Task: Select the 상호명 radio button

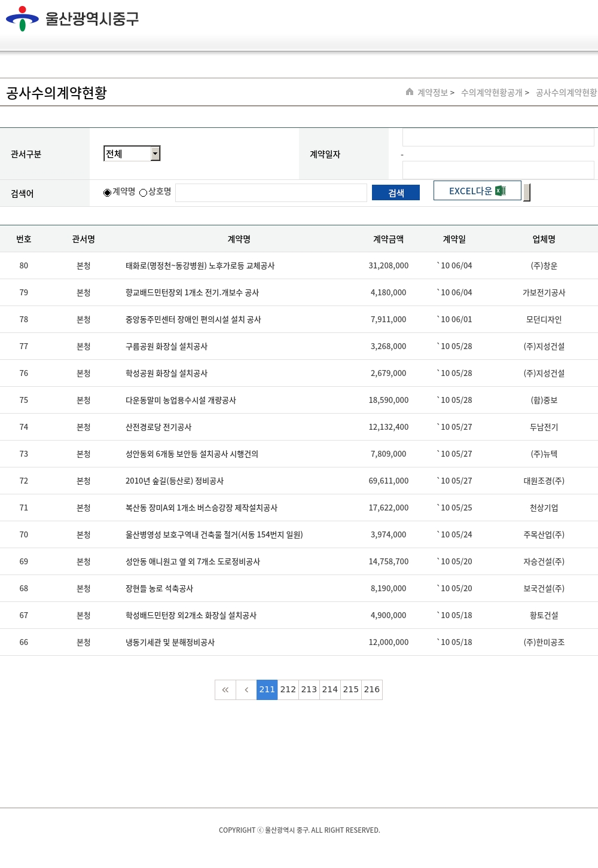Action: [x=144, y=192]
